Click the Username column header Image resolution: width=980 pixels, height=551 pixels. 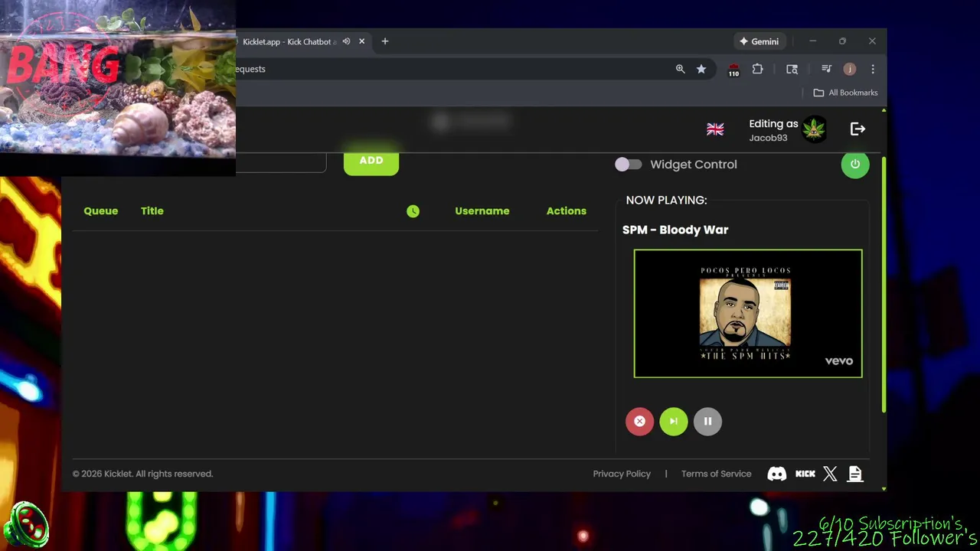[482, 211]
